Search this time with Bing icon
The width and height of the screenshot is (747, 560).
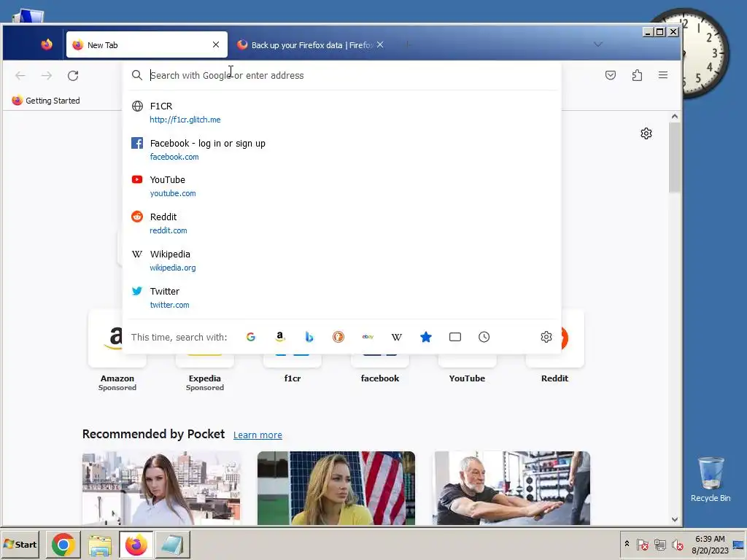point(309,337)
